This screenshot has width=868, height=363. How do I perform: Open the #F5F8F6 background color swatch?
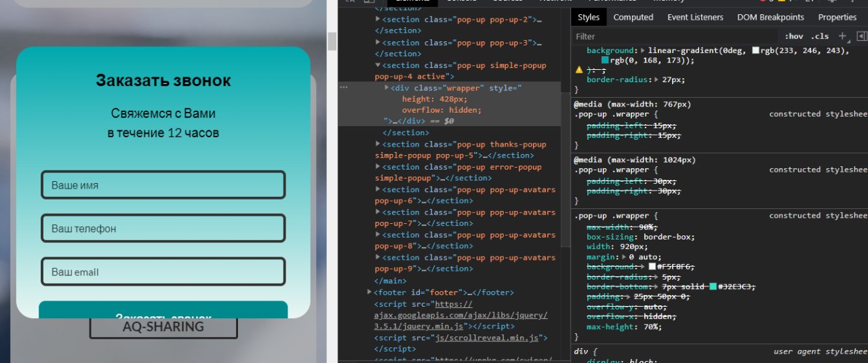(652, 267)
